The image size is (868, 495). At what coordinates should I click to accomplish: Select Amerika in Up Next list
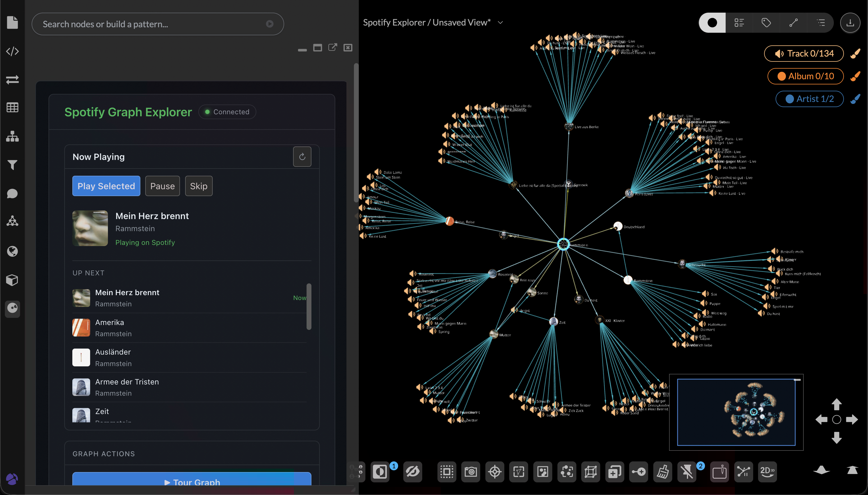[x=189, y=328]
